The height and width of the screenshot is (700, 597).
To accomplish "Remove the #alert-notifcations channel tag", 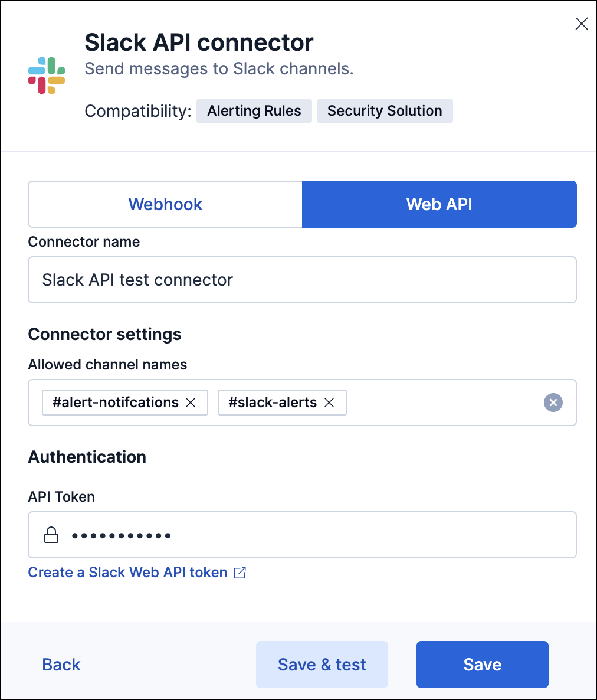I will pos(191,402).
